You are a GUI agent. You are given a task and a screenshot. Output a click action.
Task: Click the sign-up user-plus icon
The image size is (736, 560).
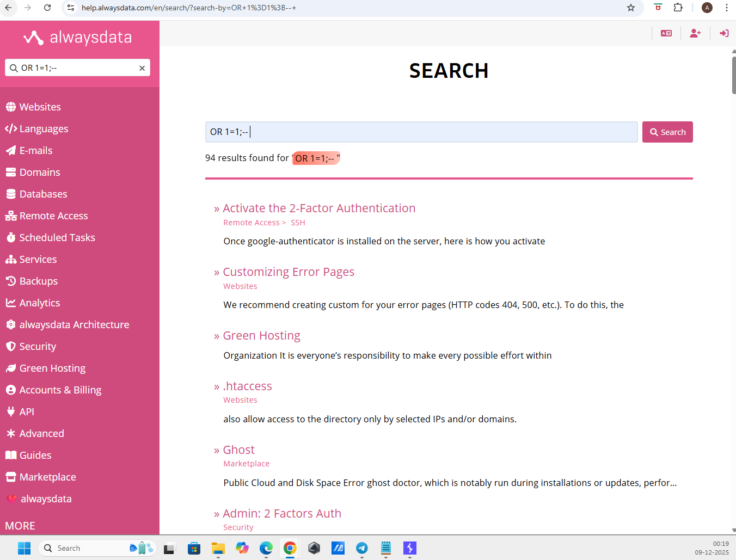pyautogui.click(x=695, y=33)
